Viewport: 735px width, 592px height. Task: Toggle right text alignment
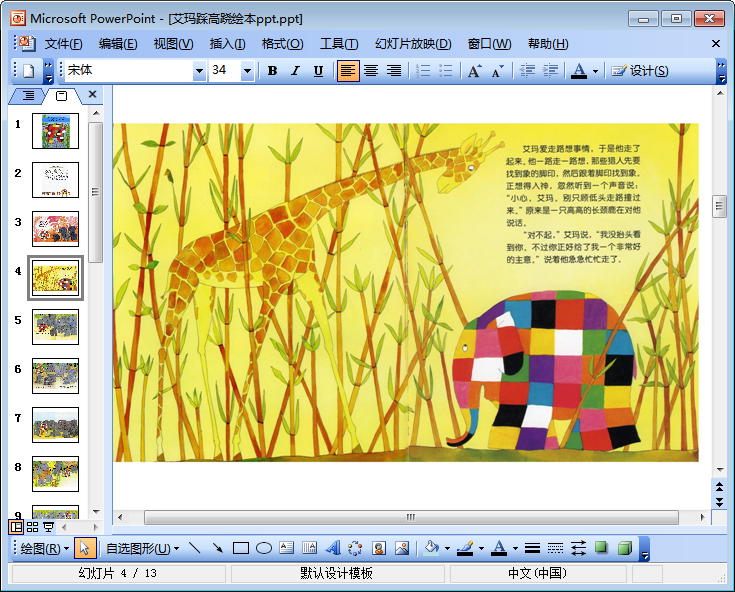coord(394,71)
